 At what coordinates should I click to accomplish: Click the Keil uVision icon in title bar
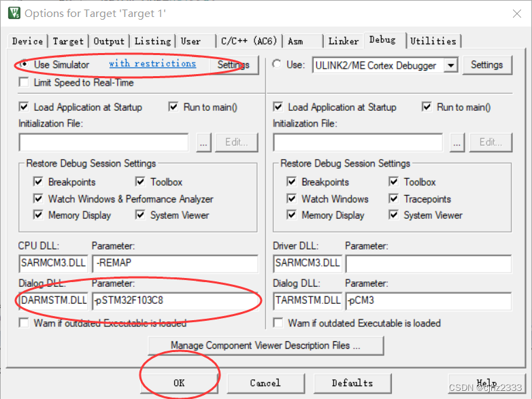(14, 13)
